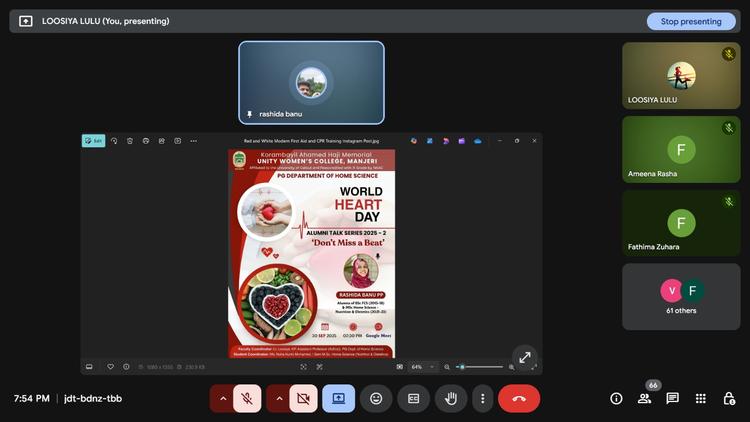The image size is (750, 422).
Task: Open the activities grid icon
Action: [701, 398]
